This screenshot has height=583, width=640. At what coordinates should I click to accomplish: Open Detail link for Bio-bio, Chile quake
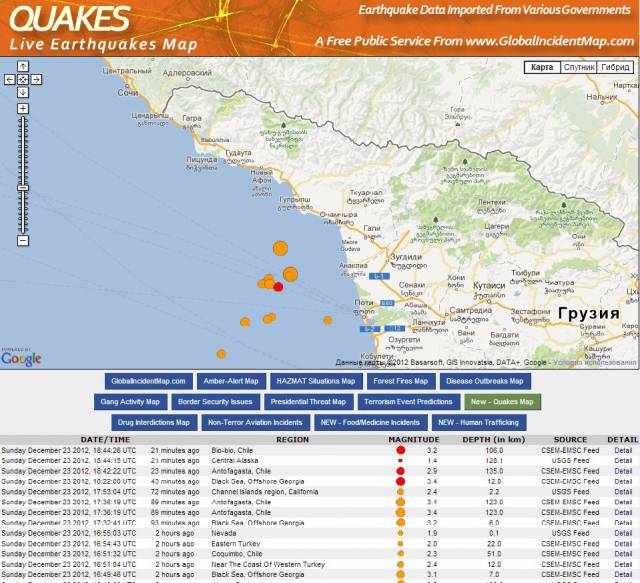pos(622,451)
